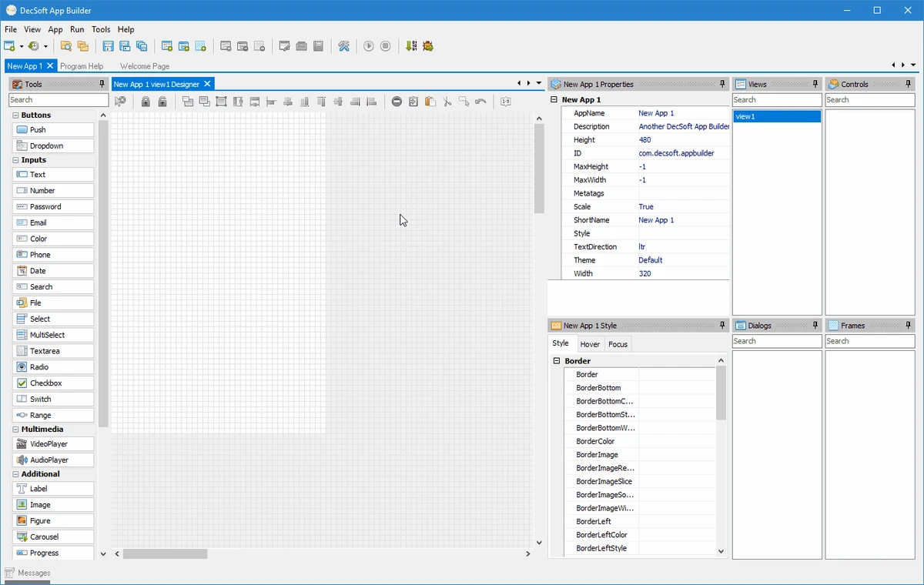Select the Range slider tool

[53, 416]
